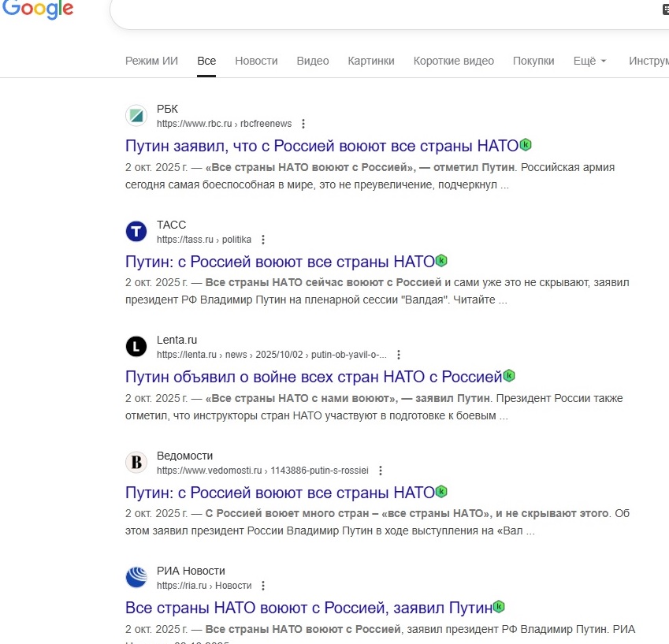Click the ТАСС site favicon
669x644 pixels.
point(136,232)
